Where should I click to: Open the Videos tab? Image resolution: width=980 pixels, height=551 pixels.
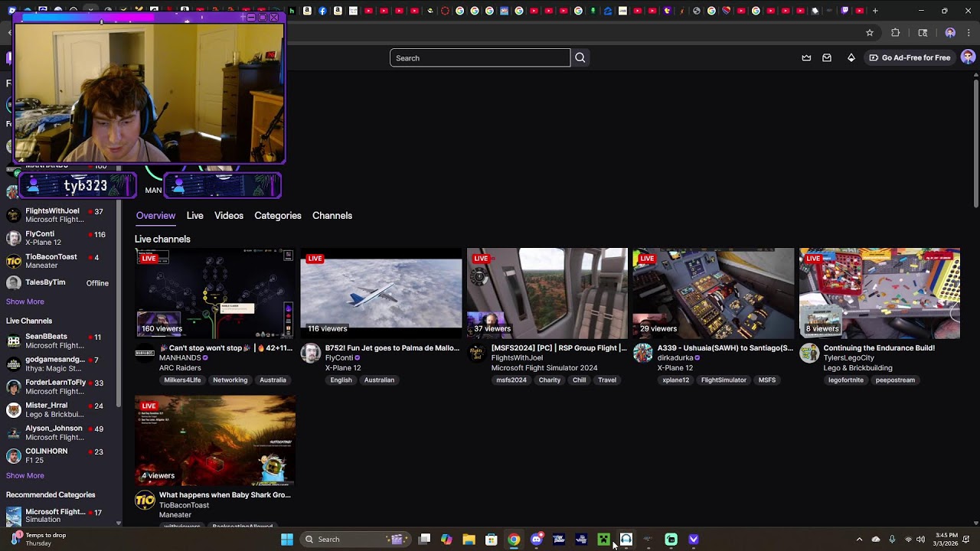pos(229,216)
